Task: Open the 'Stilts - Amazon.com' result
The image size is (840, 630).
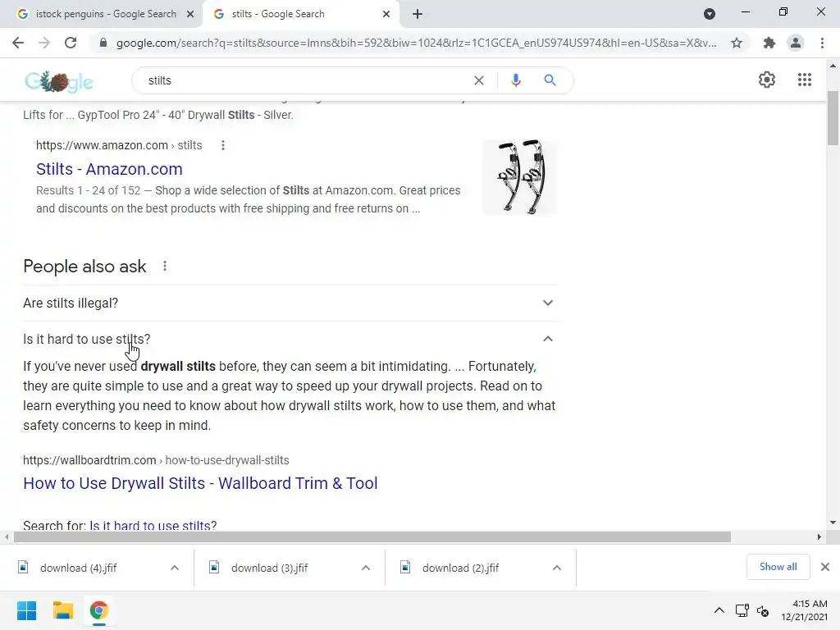Action: pyautogui.click(x=109, y=169)
